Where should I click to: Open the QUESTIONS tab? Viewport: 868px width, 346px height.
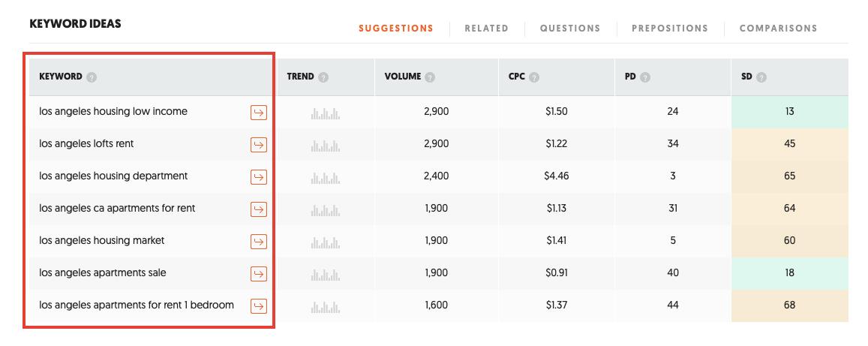click(x=570, y=29)
